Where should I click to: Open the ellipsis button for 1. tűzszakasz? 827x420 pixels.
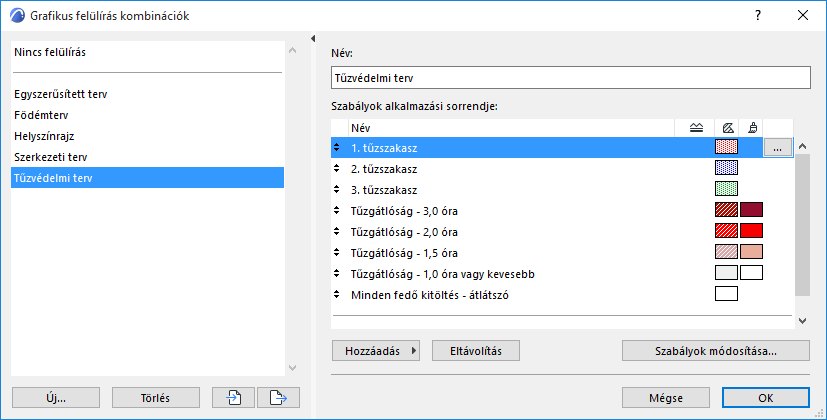click(x=778, y=147)
